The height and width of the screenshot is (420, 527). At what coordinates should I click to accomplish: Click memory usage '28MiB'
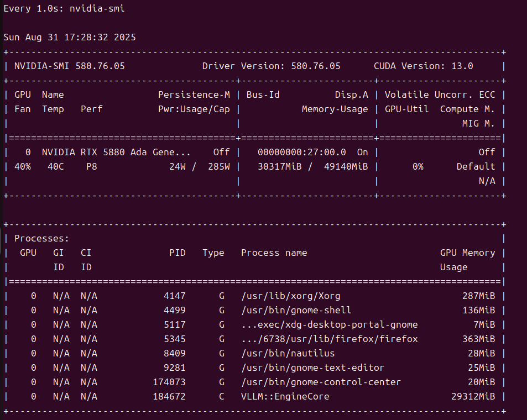pyautogui.click(x=482, y=354)
